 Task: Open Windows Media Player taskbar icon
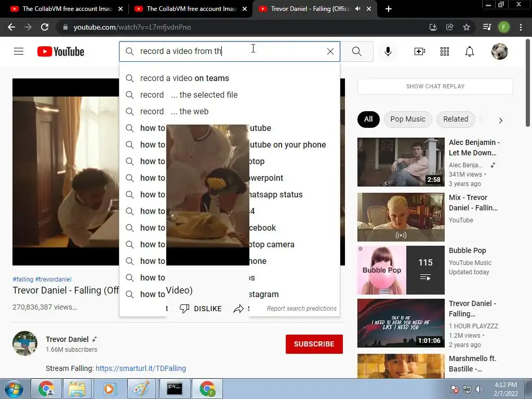(109, 389)
